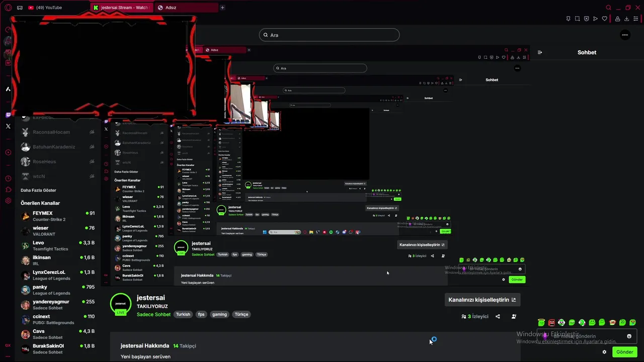Screen dimensions: 644x362
Task: Open the moderators icon beside share
Action: pos(514,316)
